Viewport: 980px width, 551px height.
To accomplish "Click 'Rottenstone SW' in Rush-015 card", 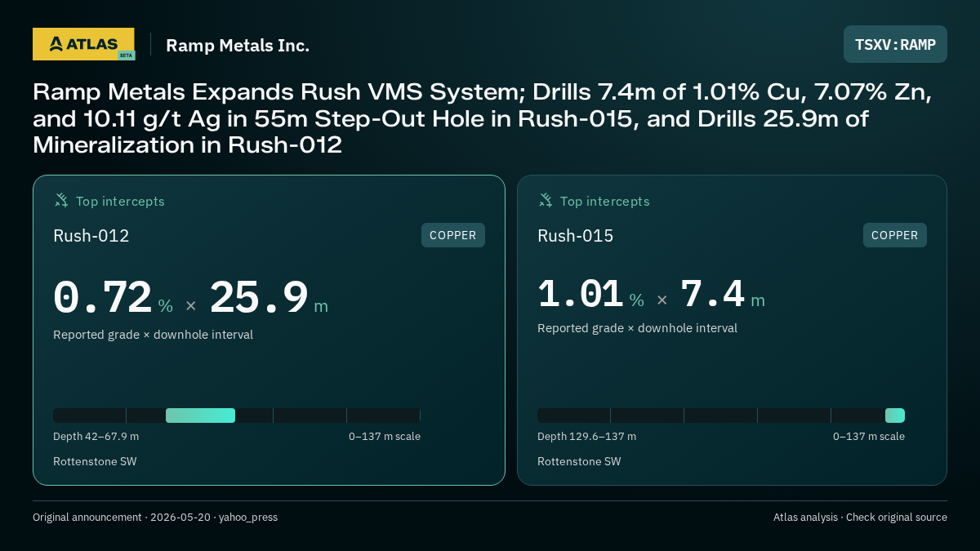I will coord(579,461).
